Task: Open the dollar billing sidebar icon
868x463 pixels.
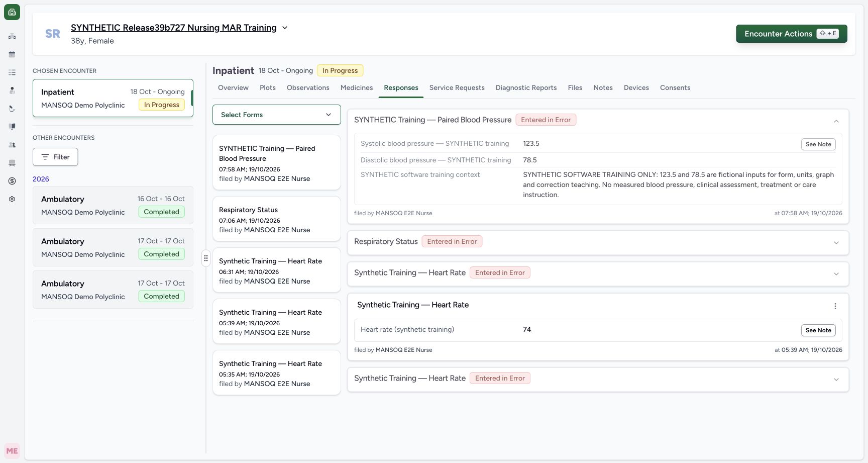Action: tap(12, 181)
